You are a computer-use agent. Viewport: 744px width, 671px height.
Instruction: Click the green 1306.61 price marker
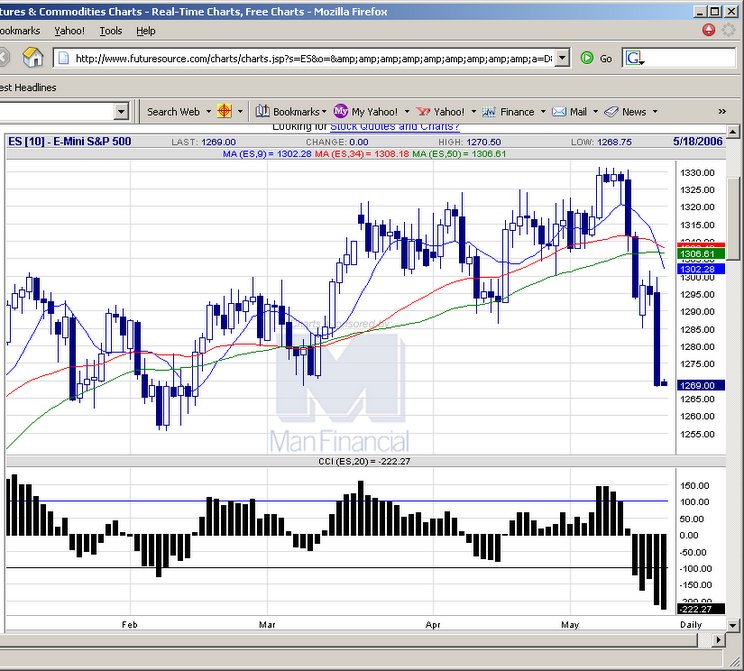point(701,254)
